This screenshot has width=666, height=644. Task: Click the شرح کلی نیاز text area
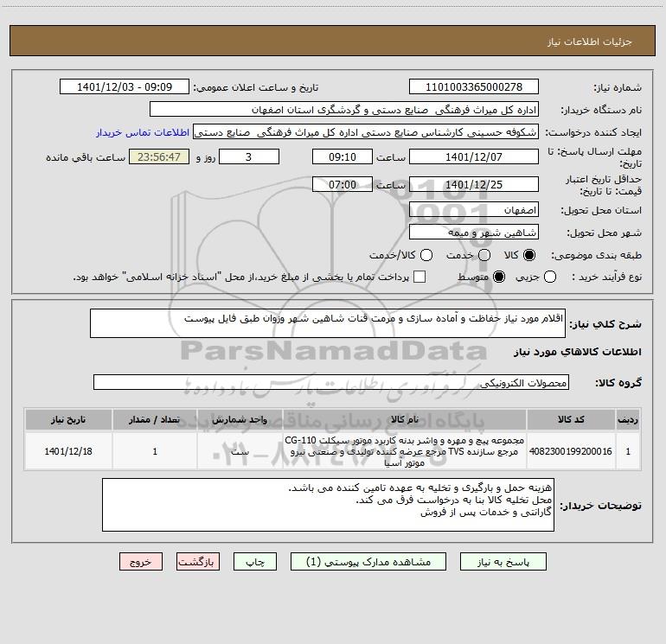pyautogui.click(x=328, y=323)
